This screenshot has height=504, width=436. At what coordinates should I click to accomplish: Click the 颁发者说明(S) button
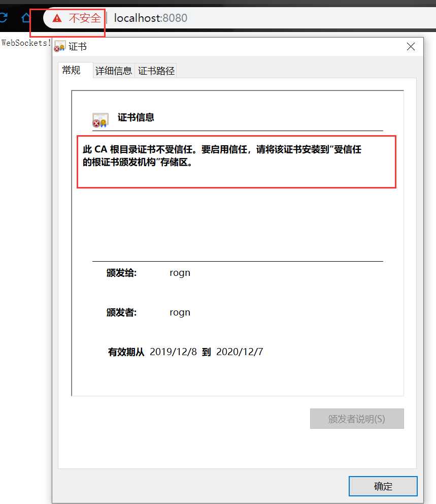[x=357, y=419]
